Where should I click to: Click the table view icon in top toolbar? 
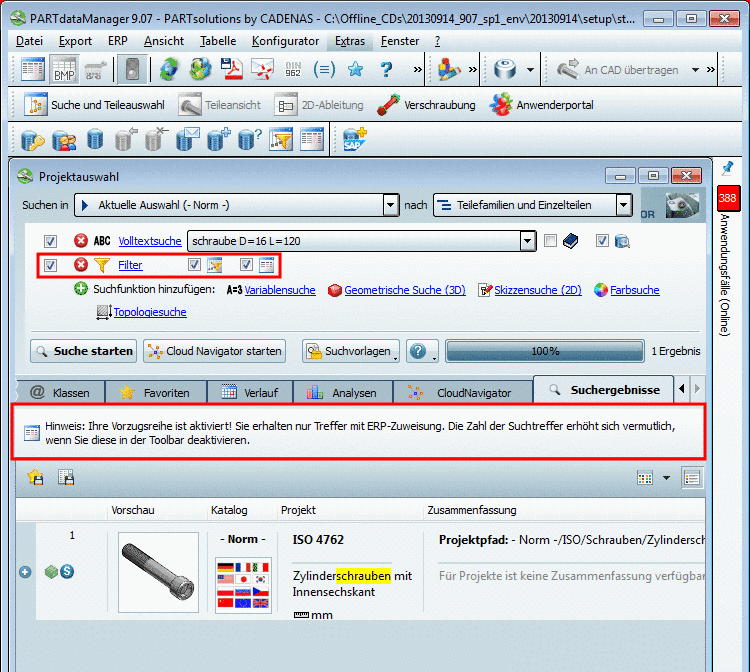[33, 69]
